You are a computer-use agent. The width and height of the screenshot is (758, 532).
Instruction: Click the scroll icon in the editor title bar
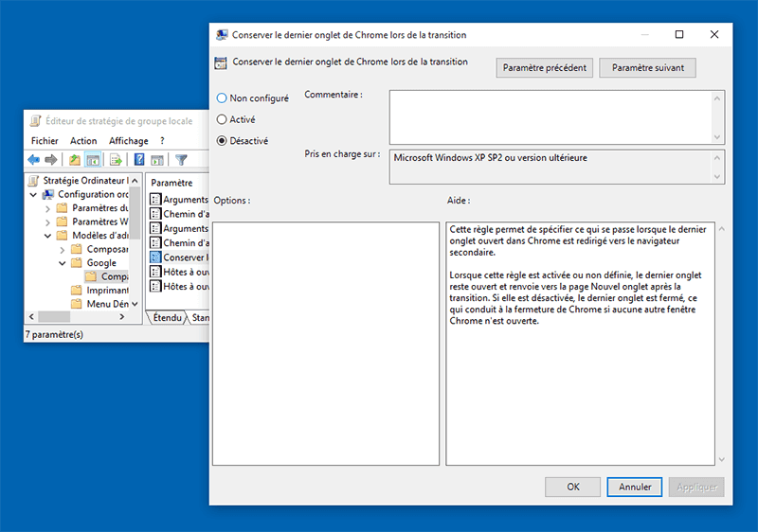(35, 120)
